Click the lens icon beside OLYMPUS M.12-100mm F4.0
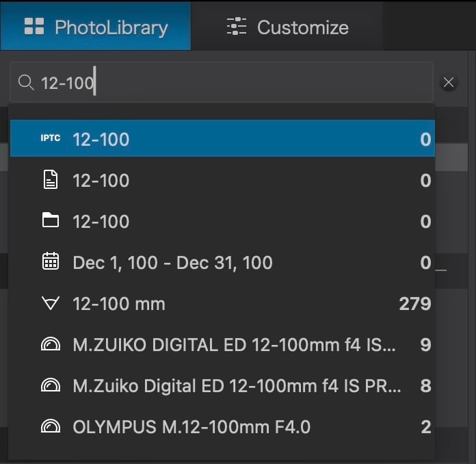This screenshot has width=476, height=464. [x=50, y=427]
